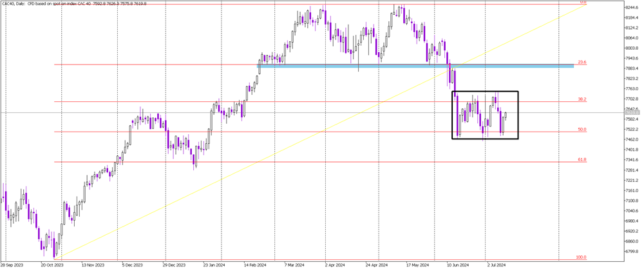Image resolution: width=644 pixels, height=269 pixels.
Task: Click the 7281.4 price axis label
Action: [631, 170]
